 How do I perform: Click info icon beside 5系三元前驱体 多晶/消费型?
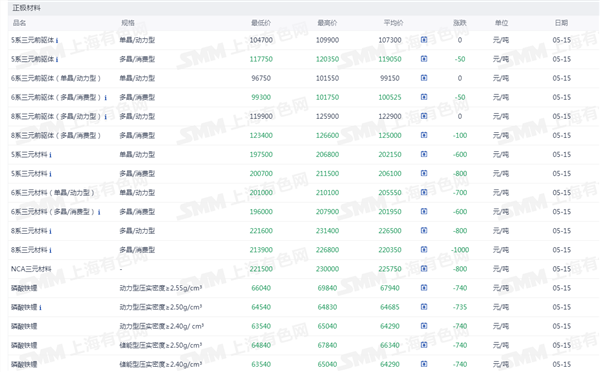click(x=57, y=59)
